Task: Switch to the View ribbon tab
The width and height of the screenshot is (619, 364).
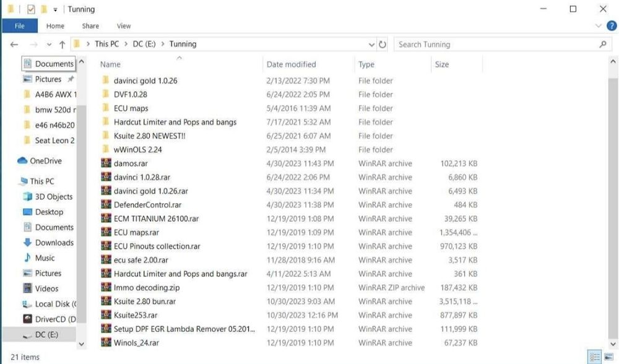Action: point(124,26)
